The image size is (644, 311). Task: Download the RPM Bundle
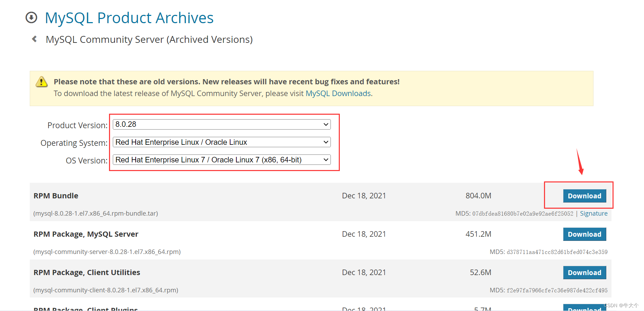(x=584, y=196)
